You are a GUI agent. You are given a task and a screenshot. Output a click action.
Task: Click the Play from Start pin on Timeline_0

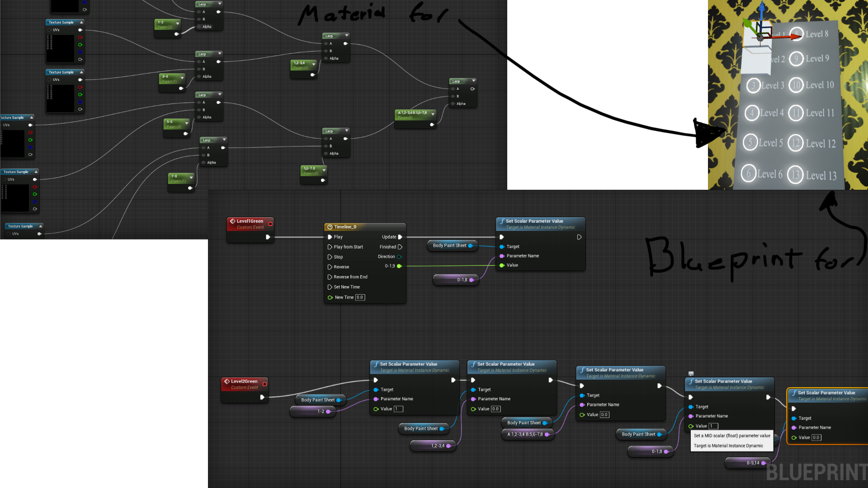coord(330,247)
